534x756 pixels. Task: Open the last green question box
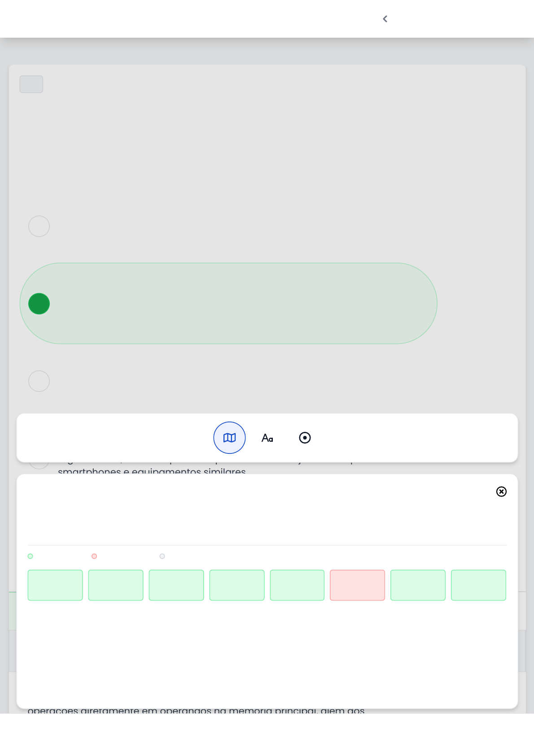coord(478,585)
